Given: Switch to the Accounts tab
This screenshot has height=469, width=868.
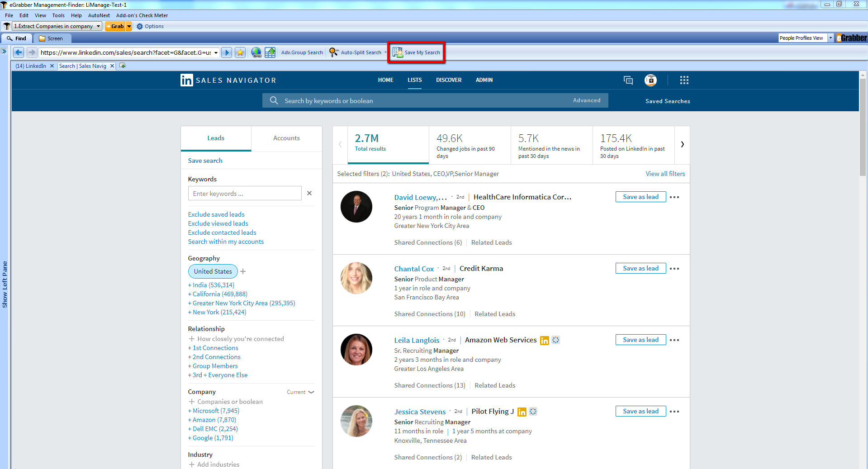Looking at the screenshot, I should (x=286, y=138).
